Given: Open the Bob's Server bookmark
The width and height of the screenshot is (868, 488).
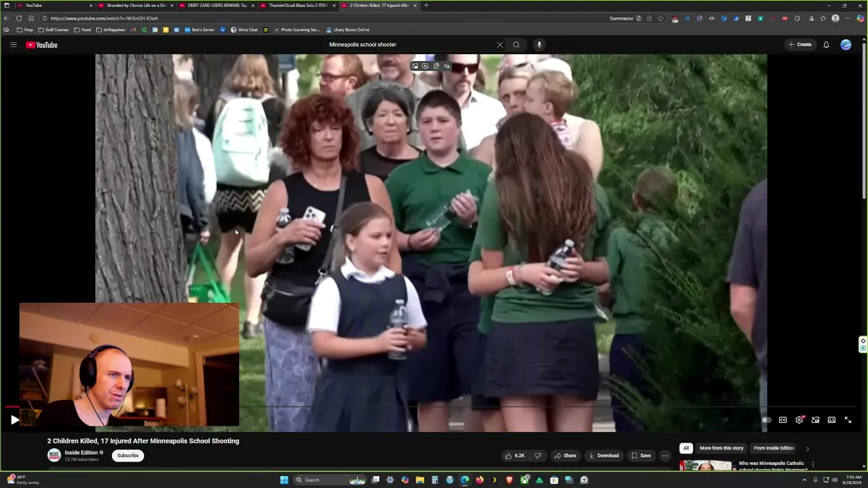Looking at the screenshot, I should click(199, 30).
